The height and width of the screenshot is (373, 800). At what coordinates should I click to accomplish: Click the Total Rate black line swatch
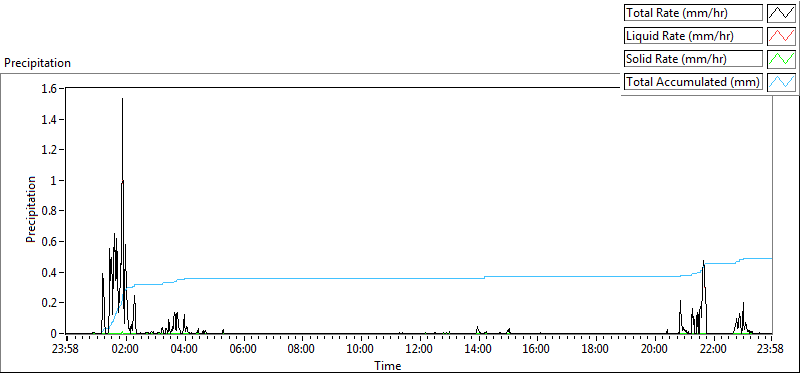[x=781, y=13]
